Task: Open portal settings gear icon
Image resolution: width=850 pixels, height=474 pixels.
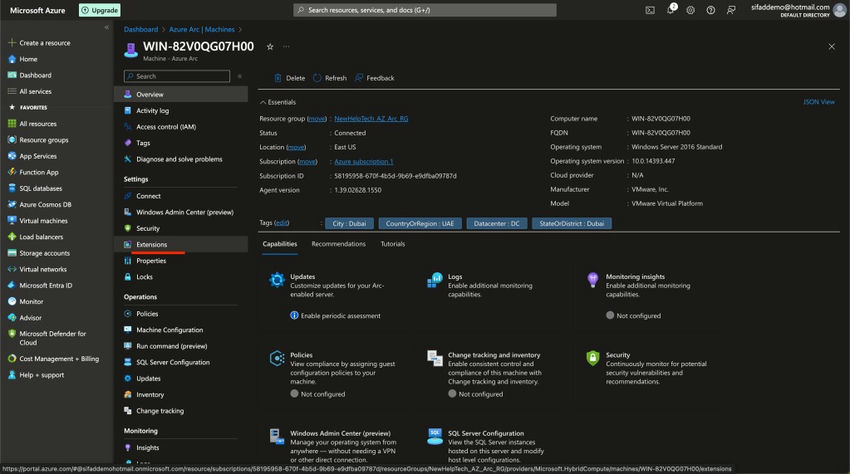Action: [691, 10]
